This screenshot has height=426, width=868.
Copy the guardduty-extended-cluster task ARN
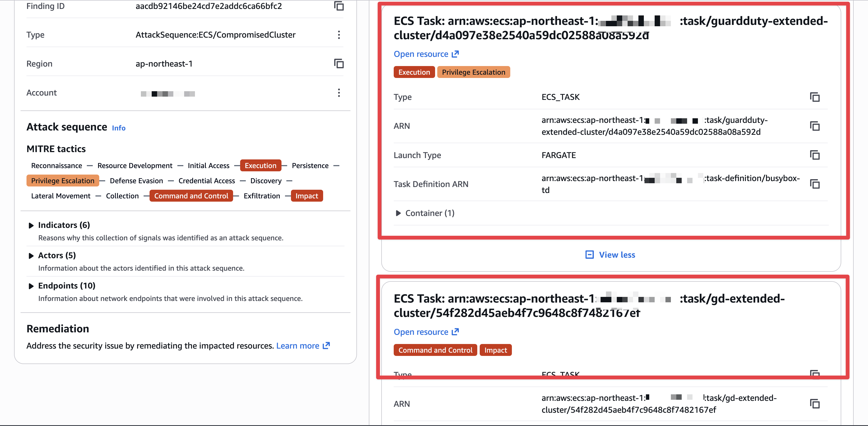point(814,126)
